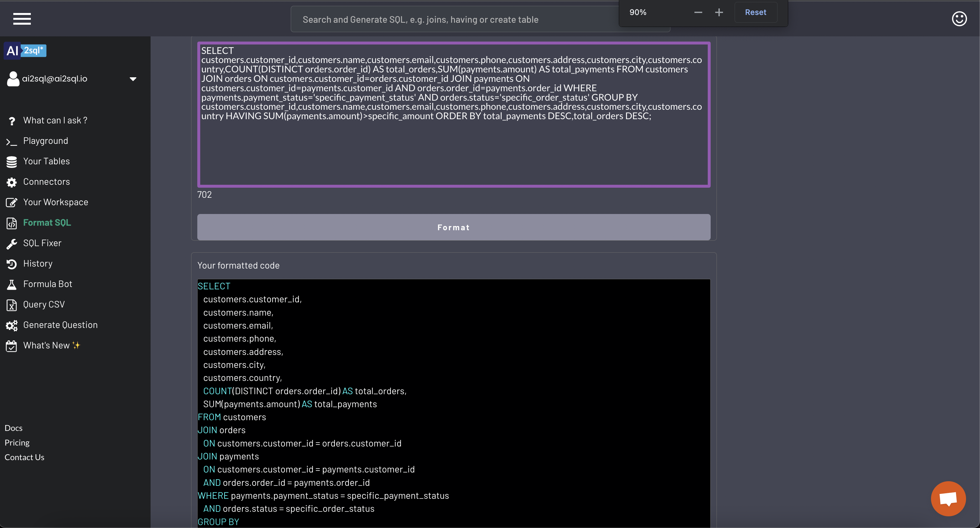Open the hamburger menu icon

22,19
